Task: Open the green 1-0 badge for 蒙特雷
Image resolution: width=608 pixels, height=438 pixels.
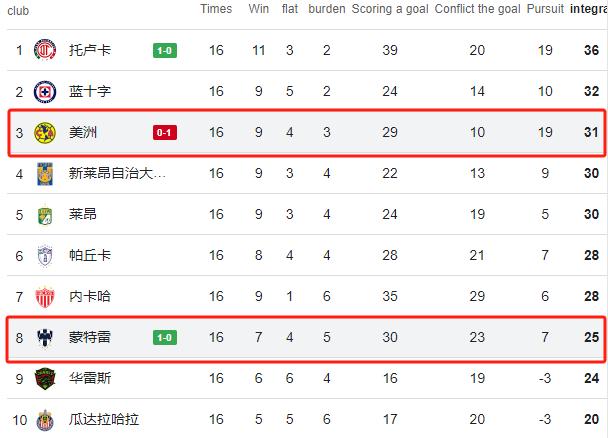Action: tap(165, 338)
